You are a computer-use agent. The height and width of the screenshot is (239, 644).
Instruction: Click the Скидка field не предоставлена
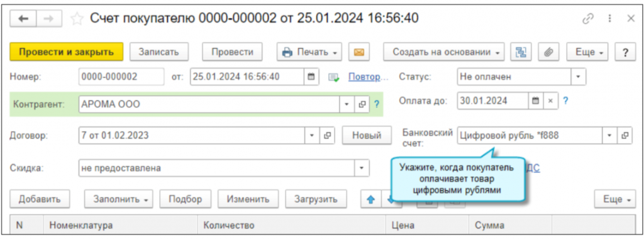coord(216,168)
